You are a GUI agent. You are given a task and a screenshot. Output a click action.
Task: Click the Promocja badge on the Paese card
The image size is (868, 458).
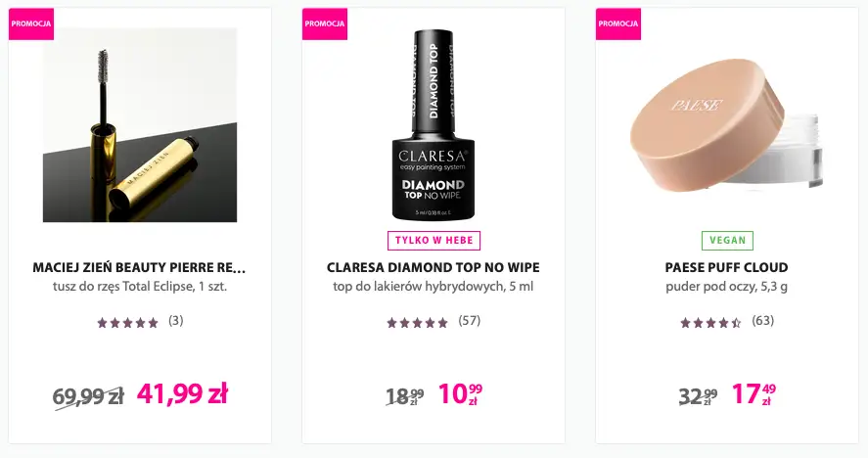[618, 23]
